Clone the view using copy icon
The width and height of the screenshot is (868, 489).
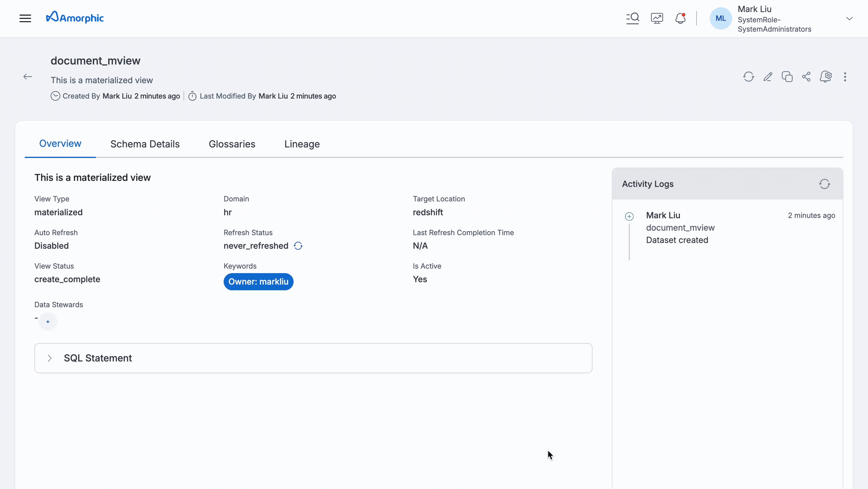[787, 77]
